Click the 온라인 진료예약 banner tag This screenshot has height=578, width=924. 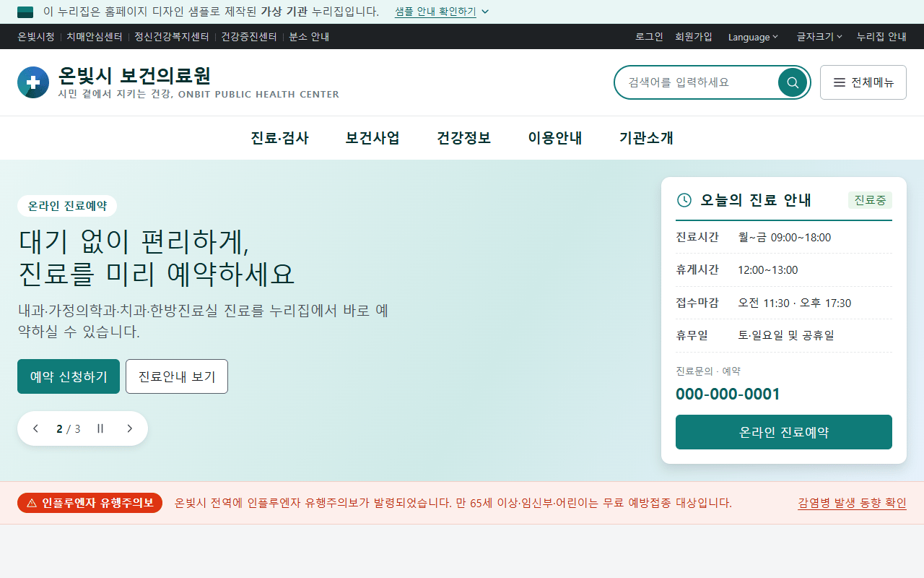tap(67, 206)
